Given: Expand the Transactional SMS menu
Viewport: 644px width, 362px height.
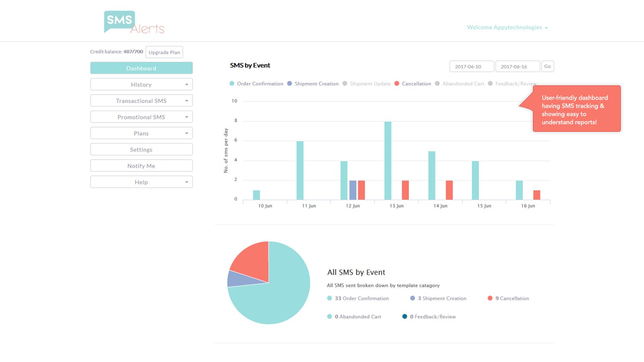Looking at the screenshot, I should coord(141,101).
